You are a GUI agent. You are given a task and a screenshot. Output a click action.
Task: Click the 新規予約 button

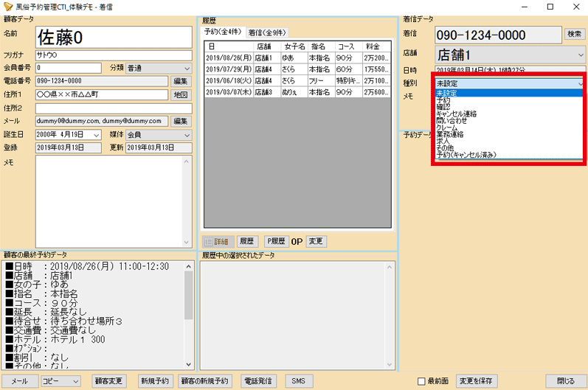click(x=155, y=381)
